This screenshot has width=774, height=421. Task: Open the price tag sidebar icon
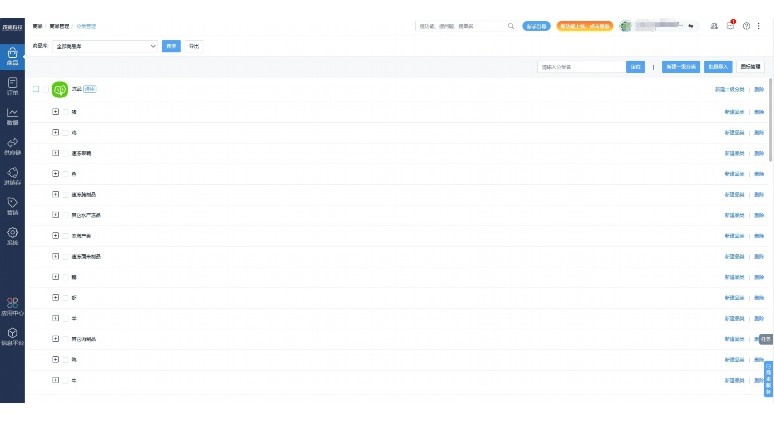coord(12,206)
